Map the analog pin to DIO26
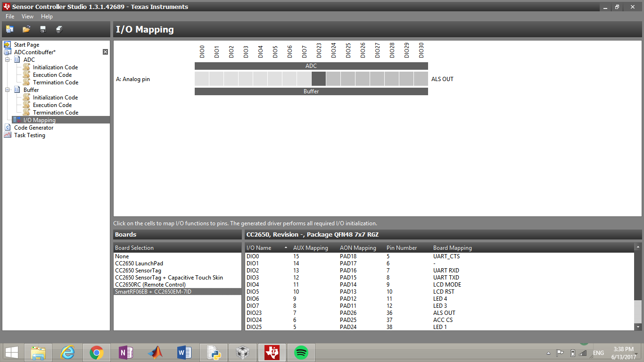 pyautogui.click(x=363, y=79)
